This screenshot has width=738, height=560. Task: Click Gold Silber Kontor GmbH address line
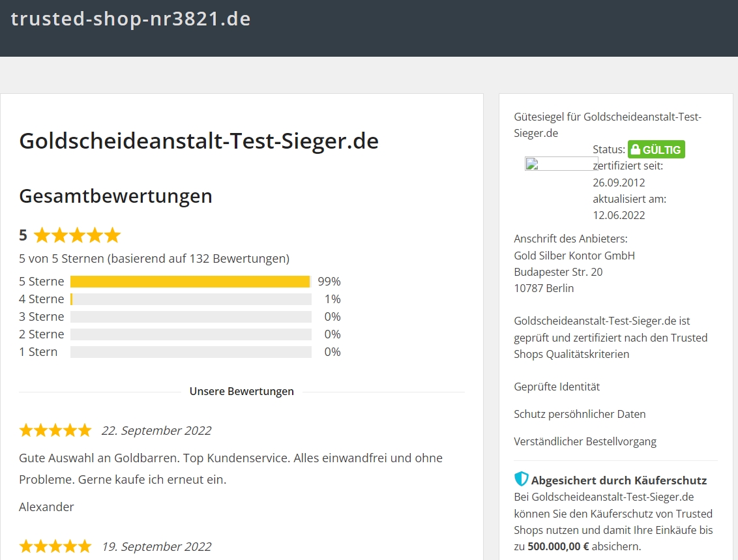574,256
